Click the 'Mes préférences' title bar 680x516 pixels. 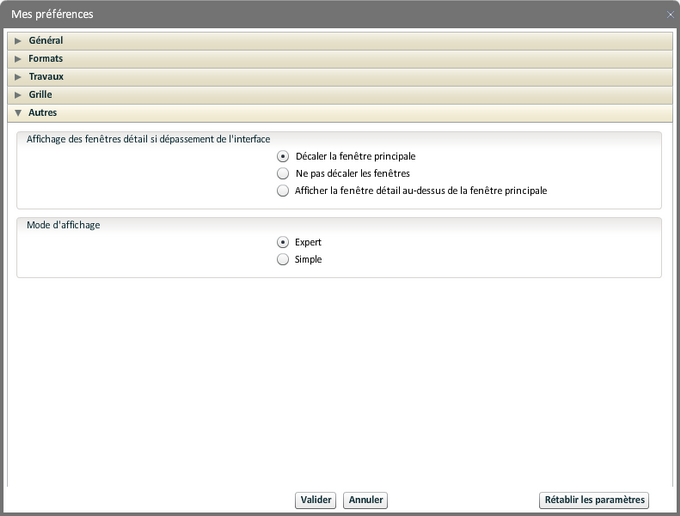click(x=300, y=14)
